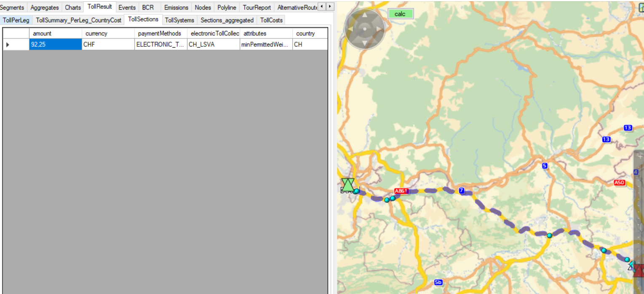
Task: Sort by the amount column header
Action: point(56,33)
